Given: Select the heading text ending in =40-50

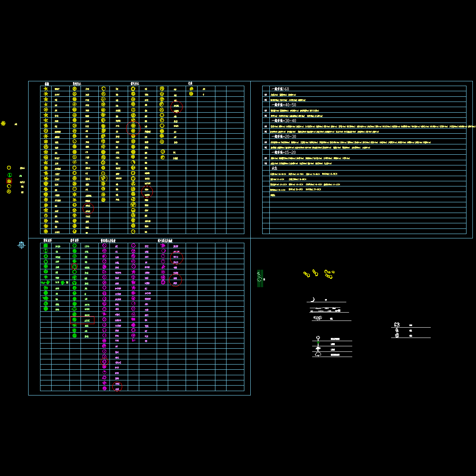Looking at the screenshot, I should [x=284, y=105].
